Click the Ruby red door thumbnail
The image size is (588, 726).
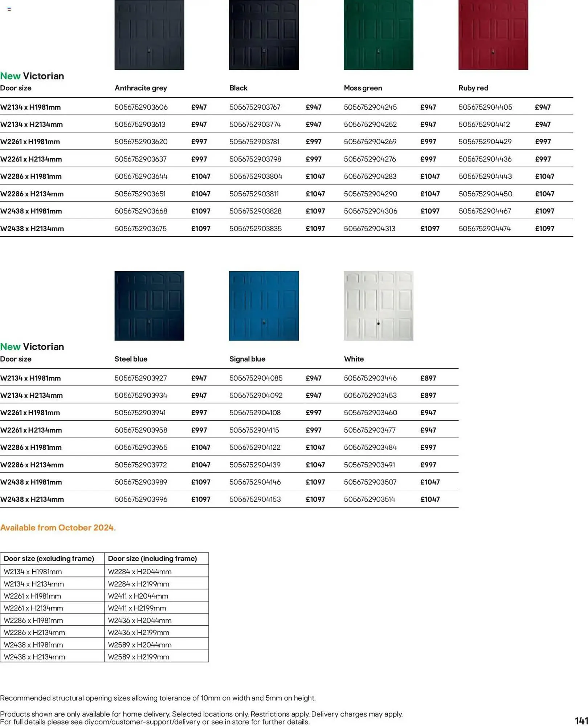click(493, 35)
